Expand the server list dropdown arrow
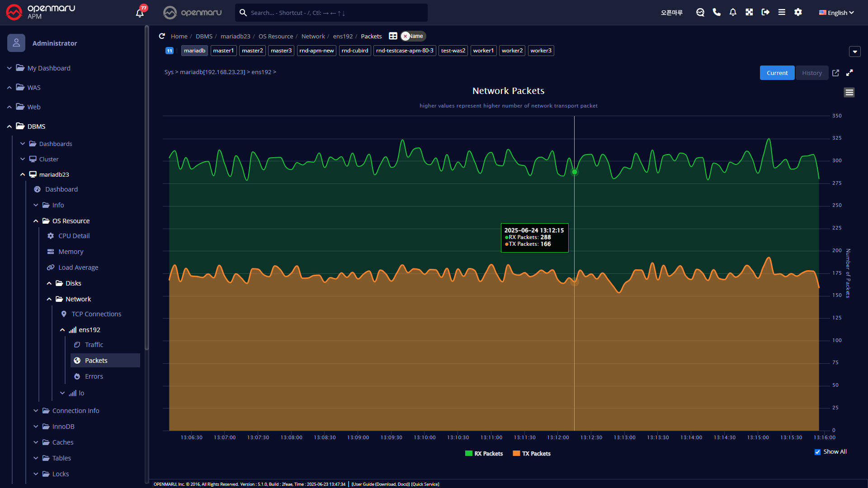Image resolution: width=868 pixels, height=488 pixels. pos(854,52)
